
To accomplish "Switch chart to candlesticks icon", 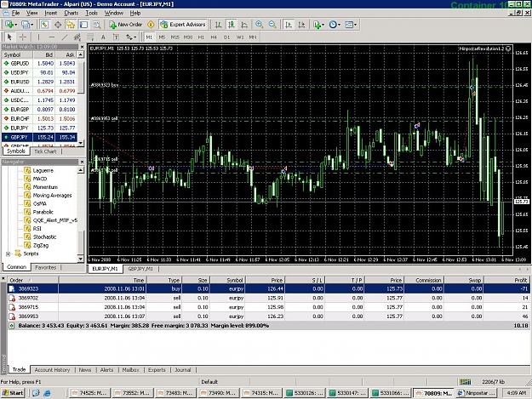I will [232, 25].
